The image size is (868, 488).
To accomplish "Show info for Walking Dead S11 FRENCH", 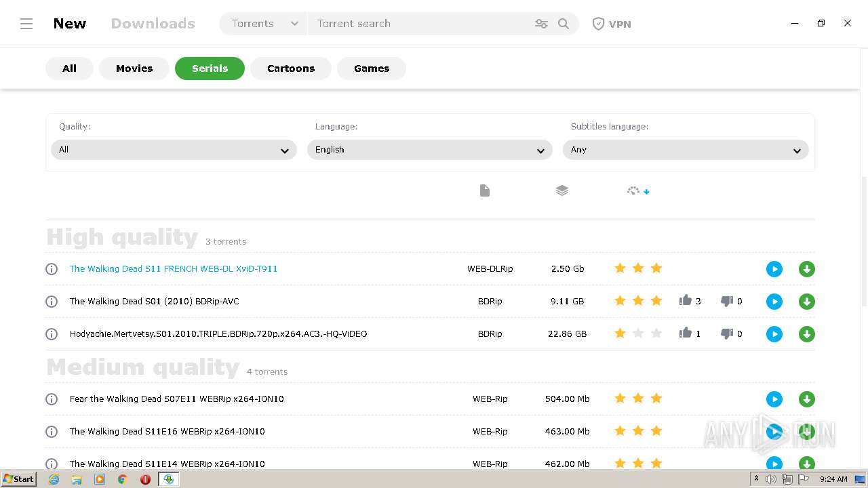I will pos(52,269).
